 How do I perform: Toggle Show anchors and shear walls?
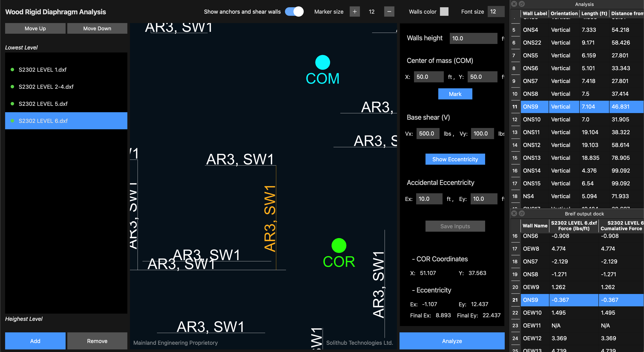pyautogui.click(x=294, y=12)
